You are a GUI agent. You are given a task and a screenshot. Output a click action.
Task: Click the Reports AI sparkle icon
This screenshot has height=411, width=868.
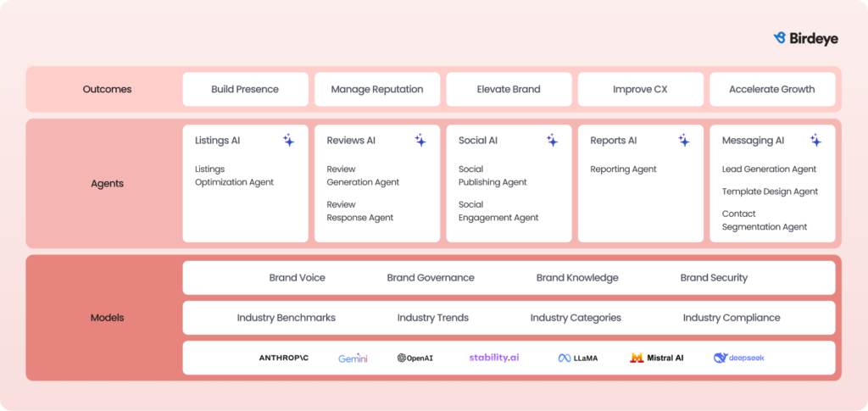684,141
